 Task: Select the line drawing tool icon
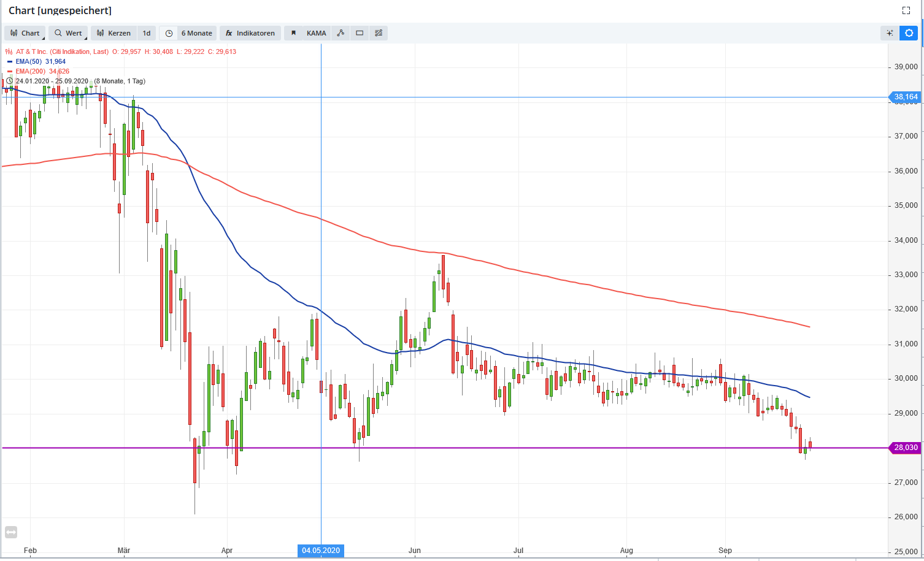pos(341,33)
